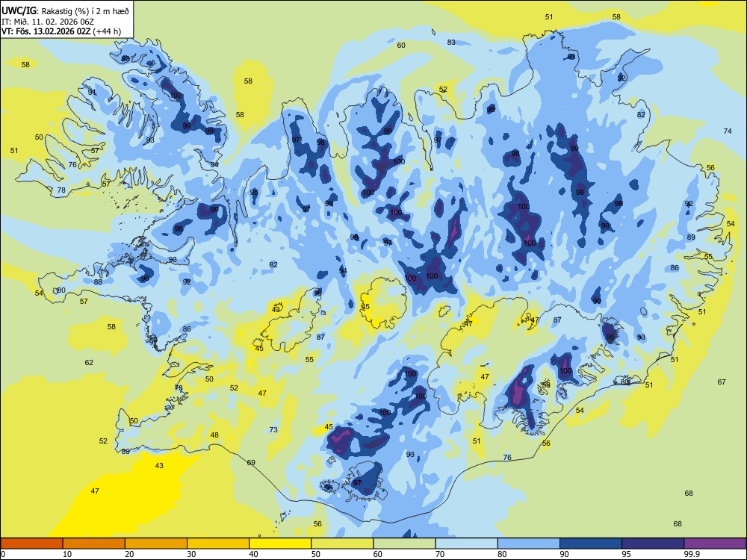
Task: Click the purple above-99.9 legend swatch
Action: (715, 544)
